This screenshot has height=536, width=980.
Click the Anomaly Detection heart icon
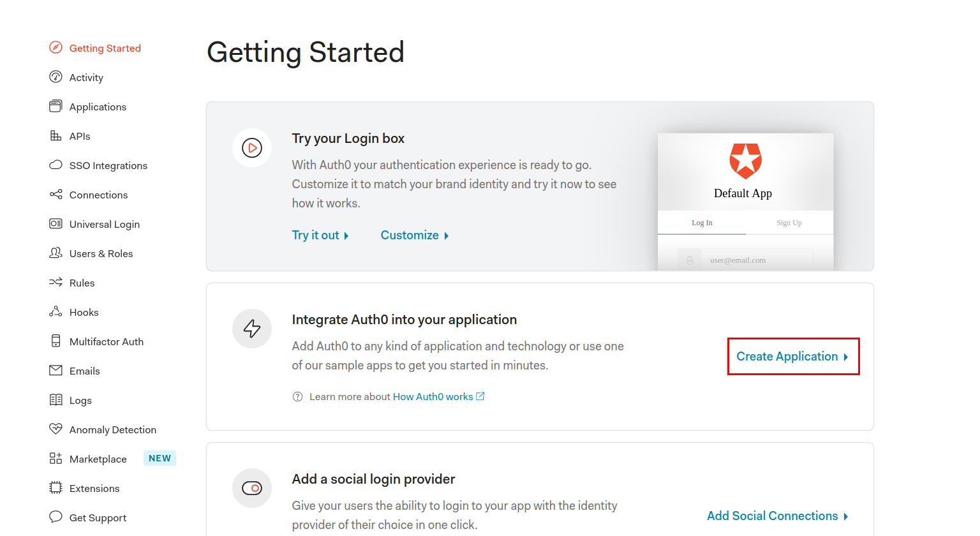(56, 429)
